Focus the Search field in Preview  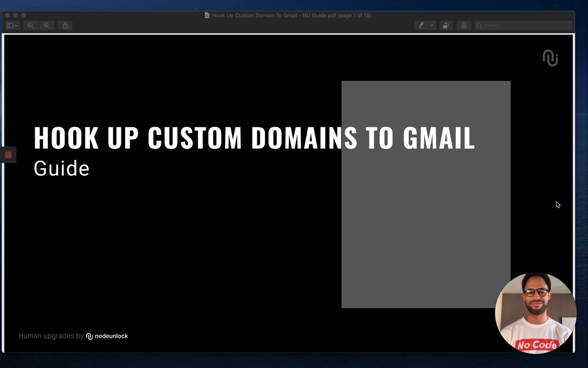pyautogui.click(x=523, y=26)
